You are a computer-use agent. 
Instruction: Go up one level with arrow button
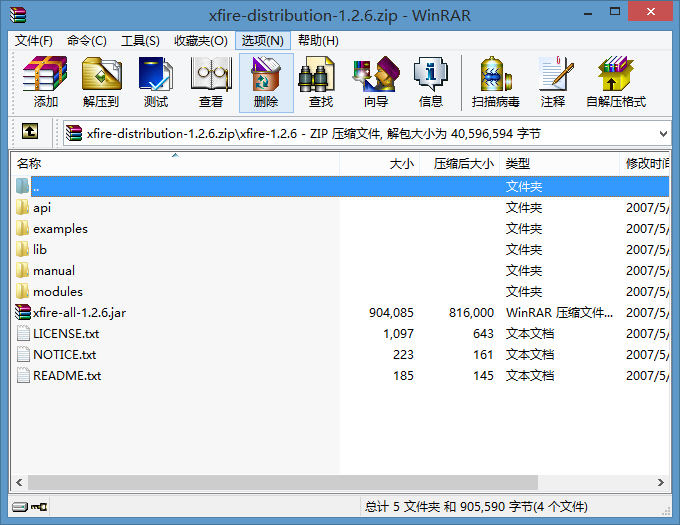(x=30, y=131)
